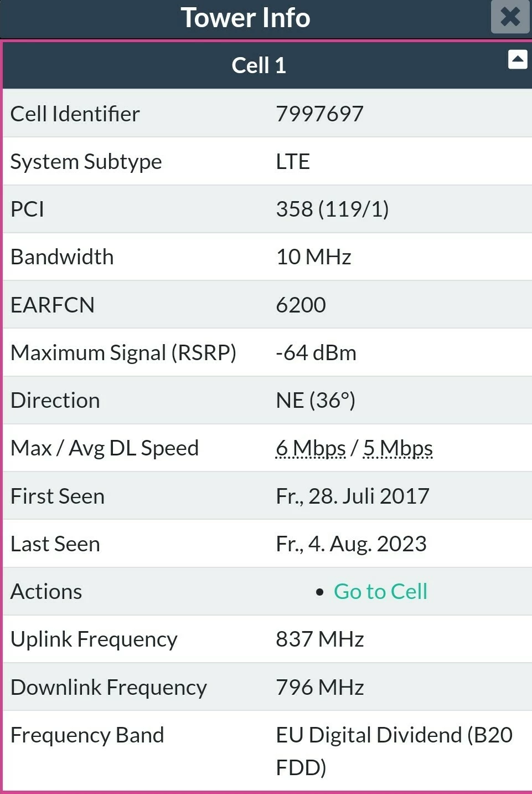The image size is (532, 794).
Task: Click the LTE system subtype value
Action: (293, 162)
